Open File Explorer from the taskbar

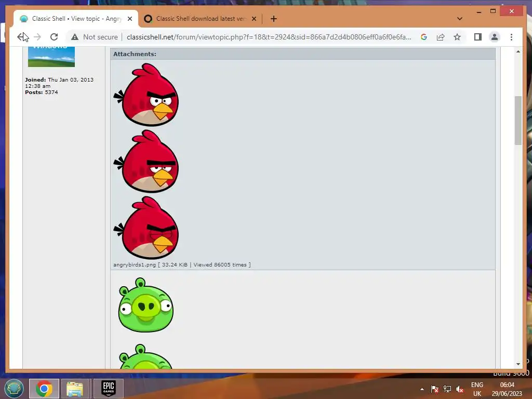tap(75, 389)
